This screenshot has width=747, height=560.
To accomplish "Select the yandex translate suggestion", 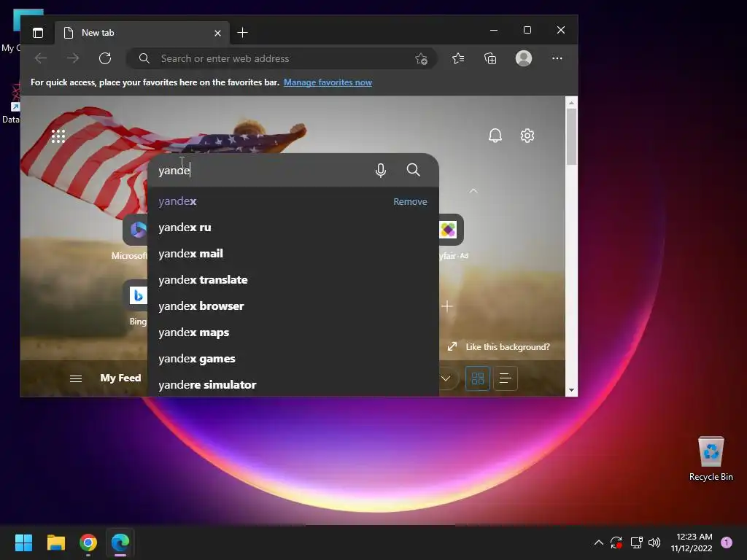I will [x=293, y=280].
